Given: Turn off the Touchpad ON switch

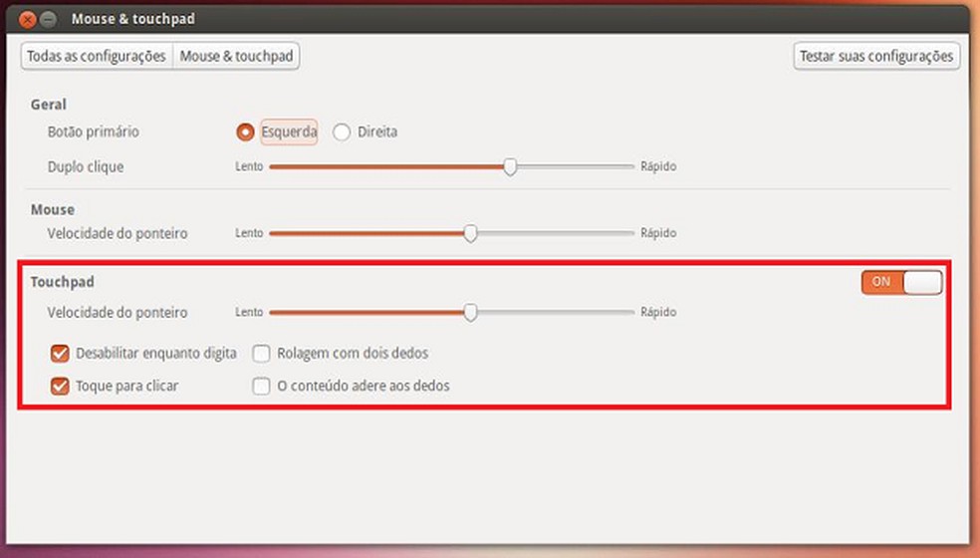Looking at the screenshot, I should pos(902,282).
